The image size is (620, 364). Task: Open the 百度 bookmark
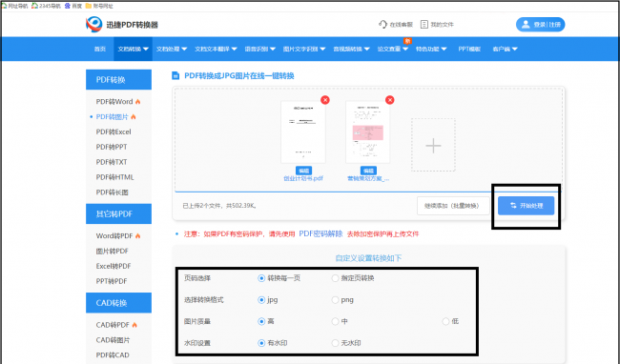tap(73, 6)
